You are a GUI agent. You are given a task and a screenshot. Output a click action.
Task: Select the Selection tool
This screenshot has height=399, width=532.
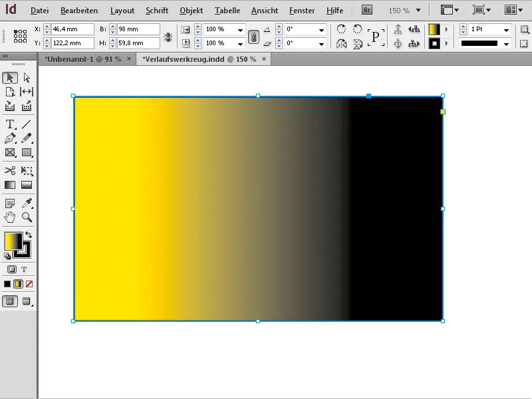tap(10, 78)
